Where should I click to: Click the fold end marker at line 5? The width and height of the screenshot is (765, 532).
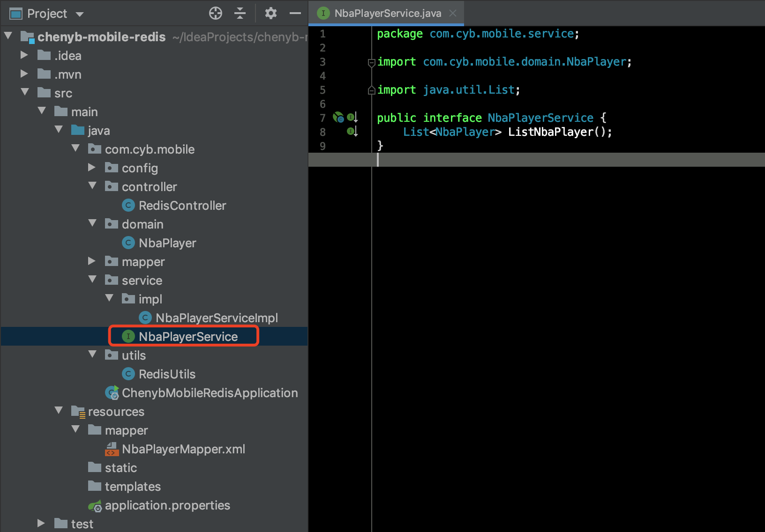[x=371, y=90]
